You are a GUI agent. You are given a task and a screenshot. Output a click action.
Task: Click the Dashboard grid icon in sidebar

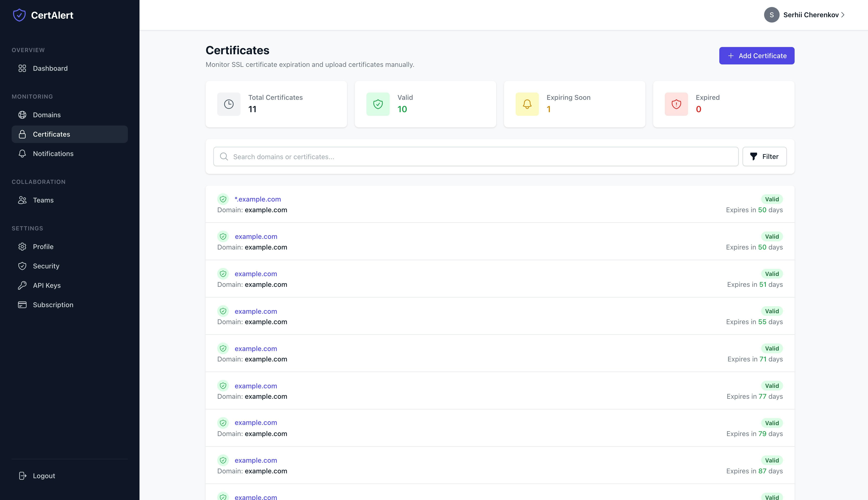[x=22, y=68]
